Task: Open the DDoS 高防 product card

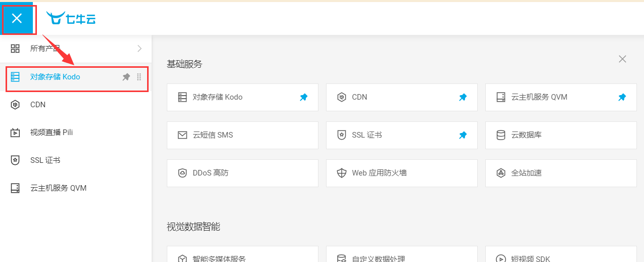Action: (243, 173)
